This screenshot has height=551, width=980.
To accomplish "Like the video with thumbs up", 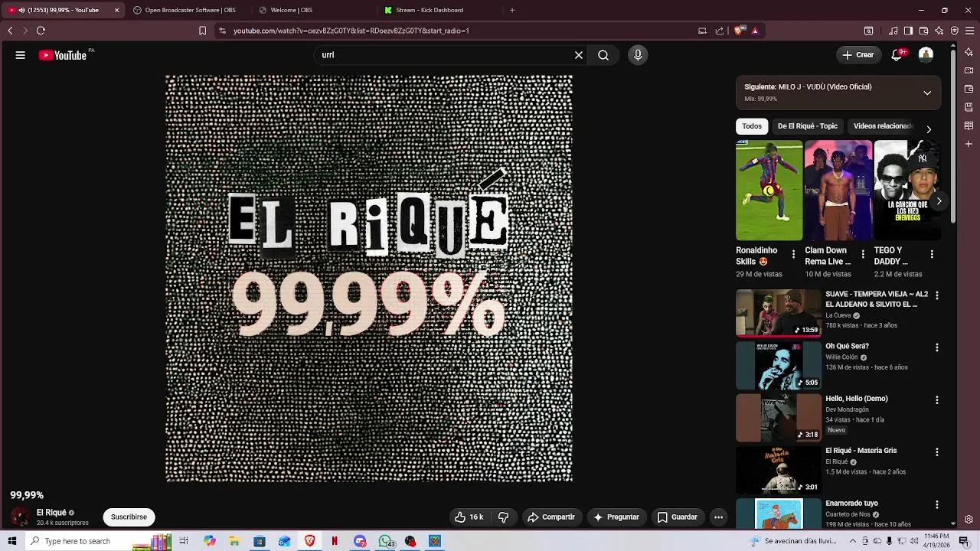I will (469, 517).
